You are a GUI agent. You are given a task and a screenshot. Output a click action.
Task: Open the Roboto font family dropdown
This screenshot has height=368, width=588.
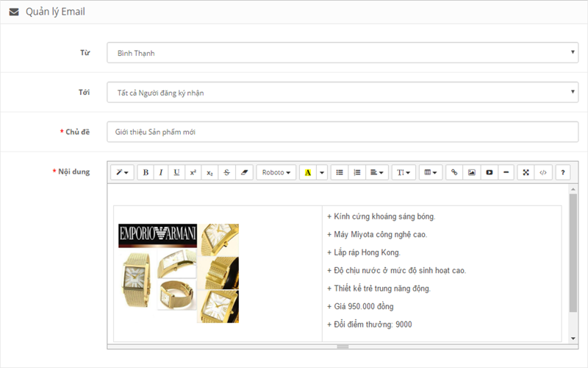point(276,172)
